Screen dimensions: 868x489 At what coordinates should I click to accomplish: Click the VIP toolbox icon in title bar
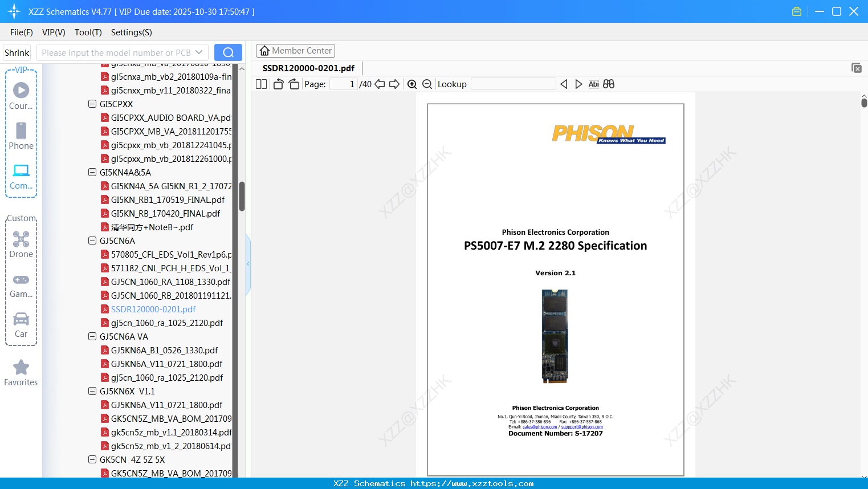(x=797, y=11)
